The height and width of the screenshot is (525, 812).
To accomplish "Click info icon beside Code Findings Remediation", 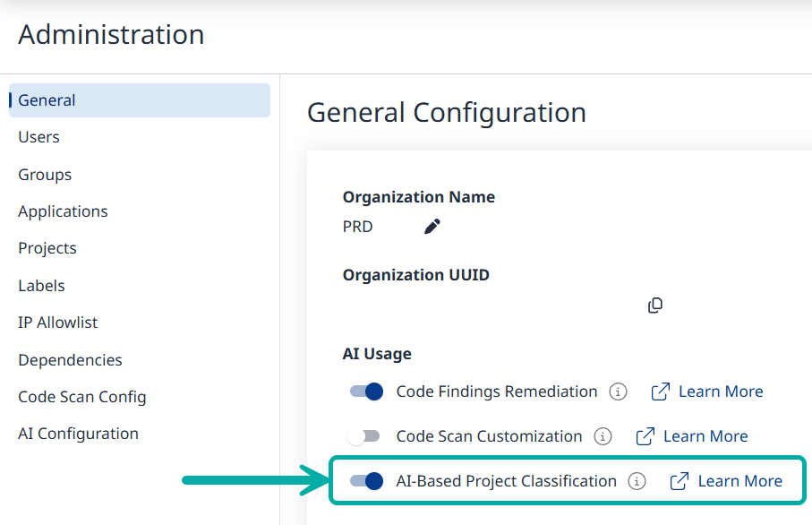I will click(618, 392).
